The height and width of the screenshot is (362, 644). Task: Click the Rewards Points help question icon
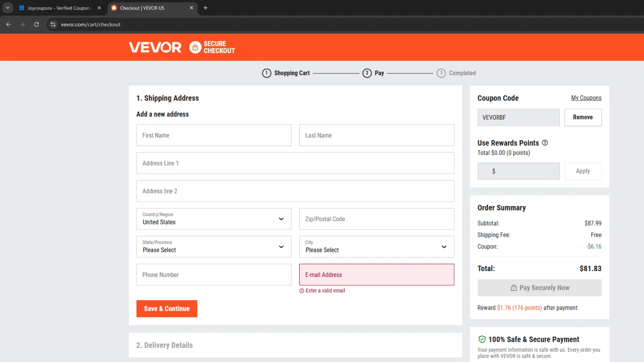coord(545,143)
